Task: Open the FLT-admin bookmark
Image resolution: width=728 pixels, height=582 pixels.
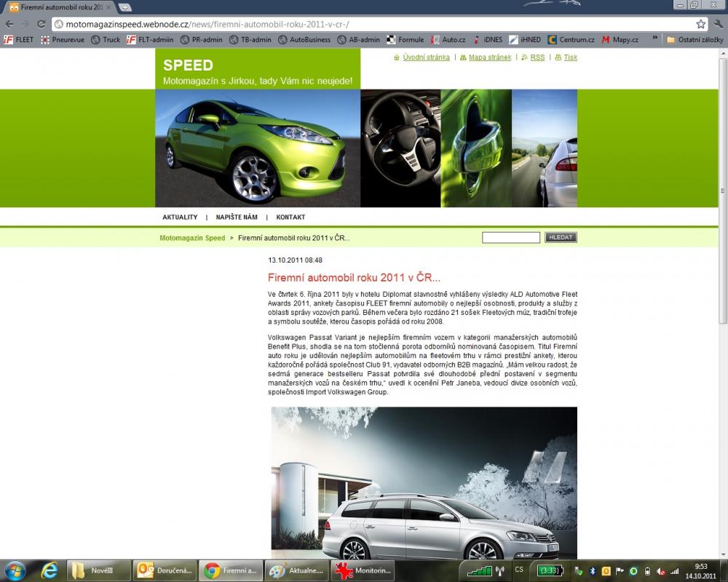Action: 150,40
